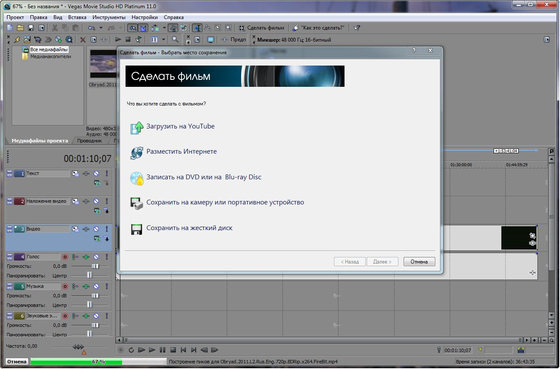
Task: Click the Loop Playback transport button
Action: point(131,350)
